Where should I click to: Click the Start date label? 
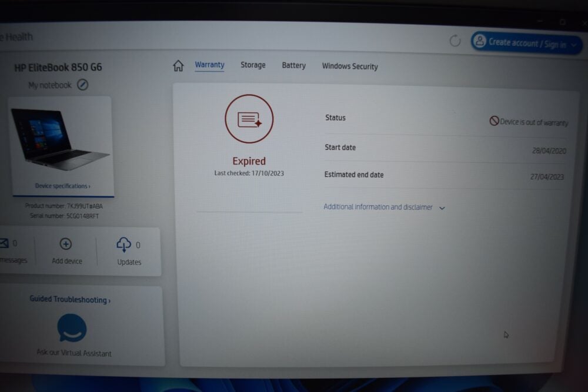pos(340,148)
